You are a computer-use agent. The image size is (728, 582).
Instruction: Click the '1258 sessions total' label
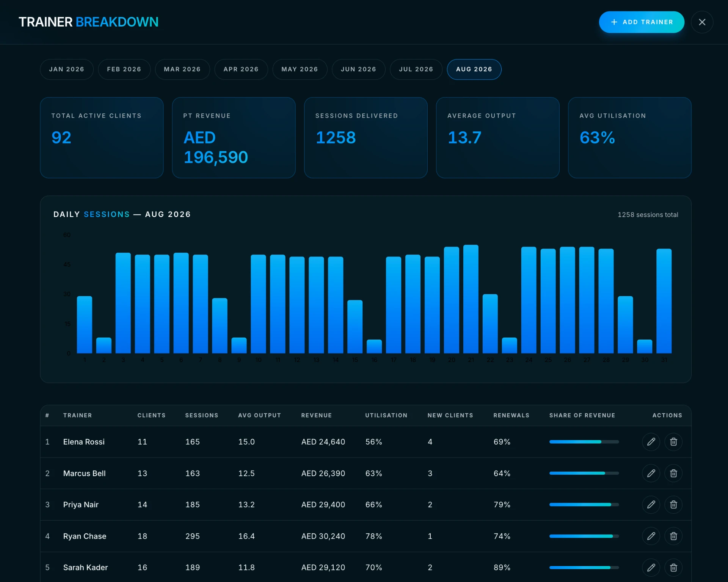648,215
